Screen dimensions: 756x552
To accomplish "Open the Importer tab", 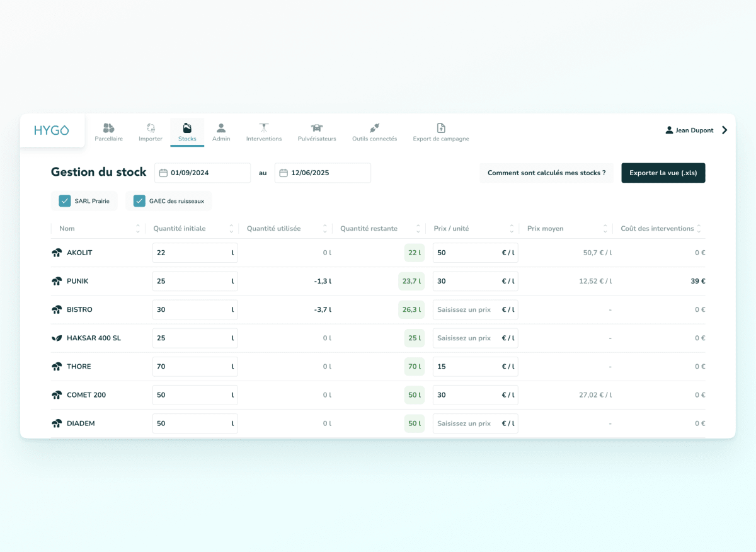I will pyautogui.click(x=151, y=132).
